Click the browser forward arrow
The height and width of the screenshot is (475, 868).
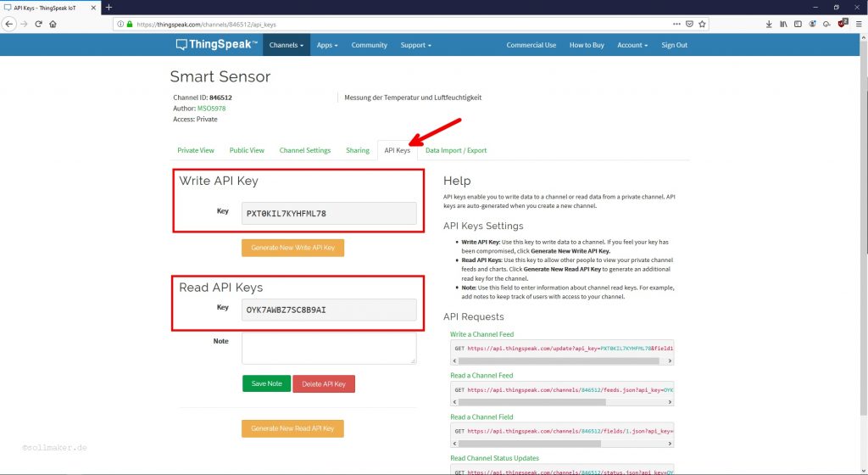(x=24, y=24)
